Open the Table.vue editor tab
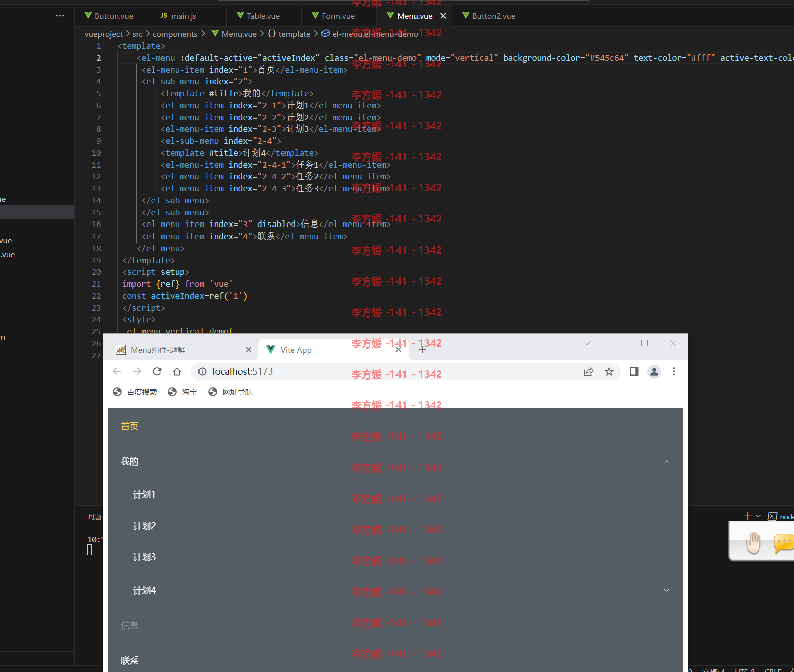 coord(264,16)
